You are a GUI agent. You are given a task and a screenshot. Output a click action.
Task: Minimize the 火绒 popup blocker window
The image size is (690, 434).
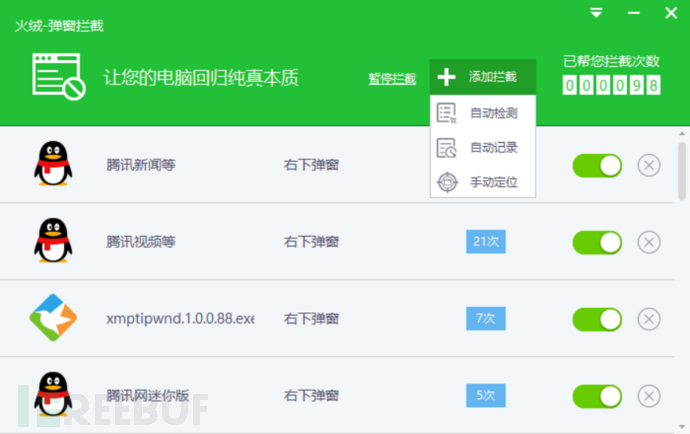pyautogui.click(x=634, y=13)
